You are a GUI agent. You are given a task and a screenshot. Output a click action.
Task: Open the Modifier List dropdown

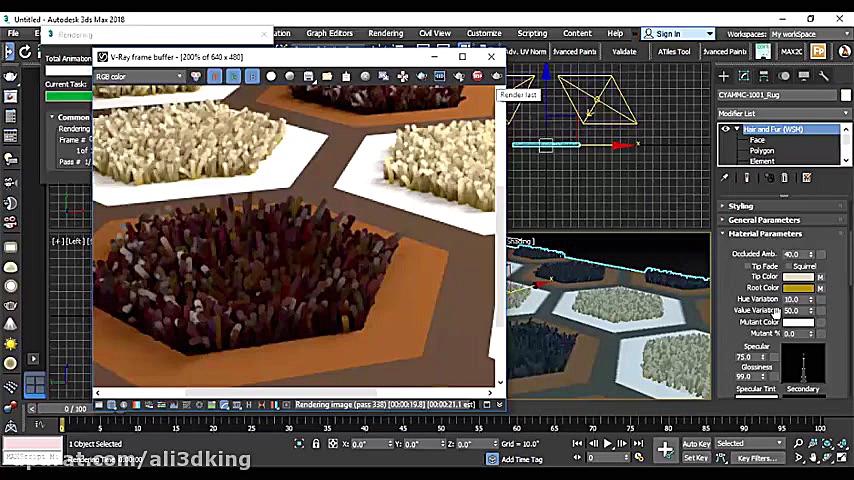click(782, 113)
